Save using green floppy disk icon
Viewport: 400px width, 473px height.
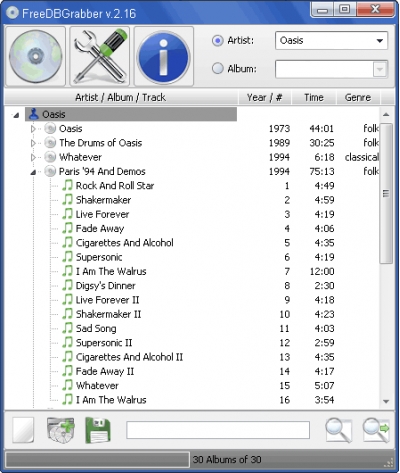tap(98, 430)
